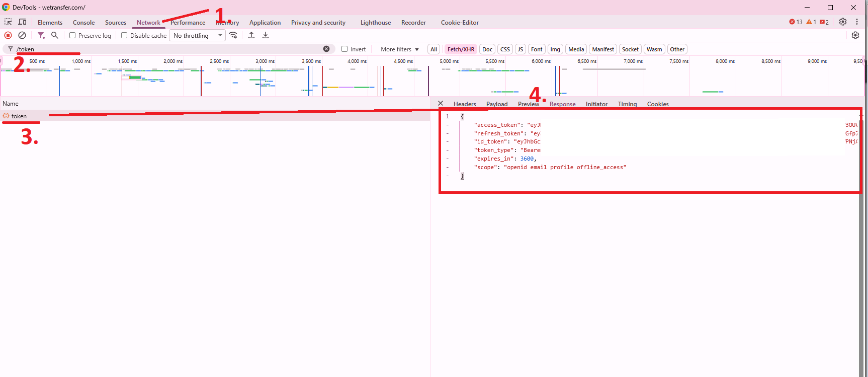Click the stop recording network log icon
868x377 pixels.
click(x=8, y=35)
